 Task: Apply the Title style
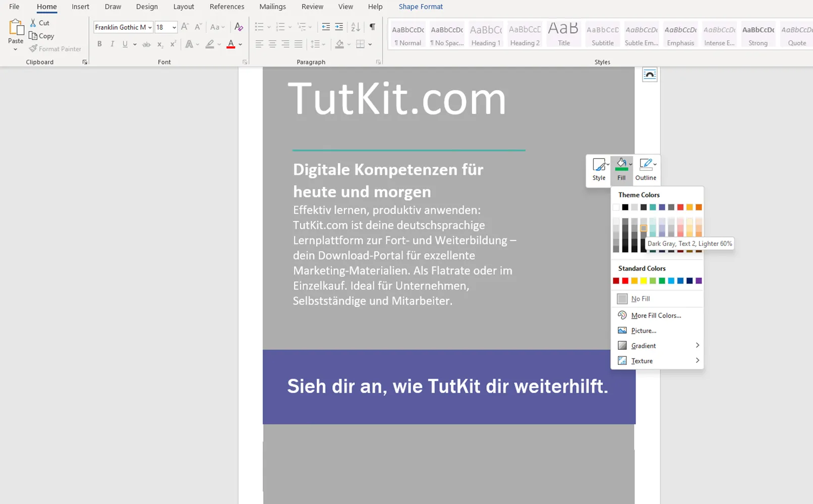(x=564, y=35)
